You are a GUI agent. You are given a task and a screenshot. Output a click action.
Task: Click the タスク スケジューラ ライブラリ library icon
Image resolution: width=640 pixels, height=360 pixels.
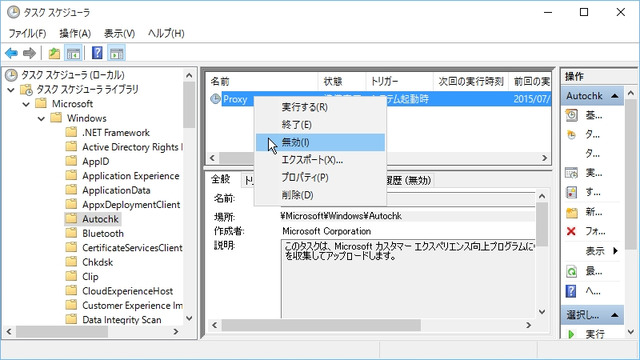(26, 89)
